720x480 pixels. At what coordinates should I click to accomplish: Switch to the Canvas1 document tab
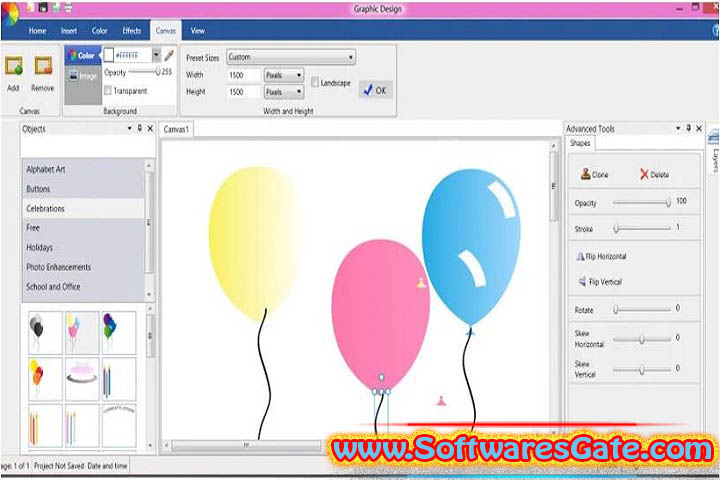176,130
